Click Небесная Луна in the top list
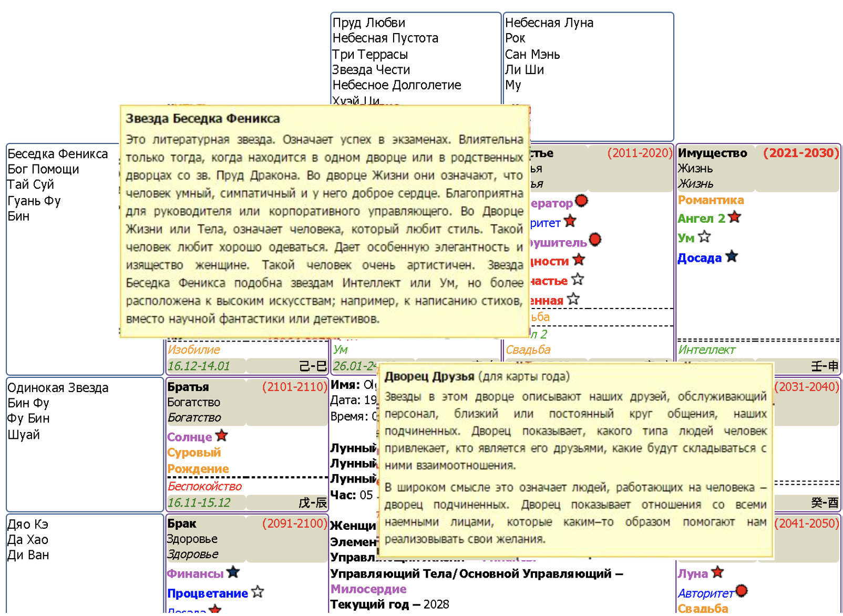This screenshot has width=843, height=616. 549,23
